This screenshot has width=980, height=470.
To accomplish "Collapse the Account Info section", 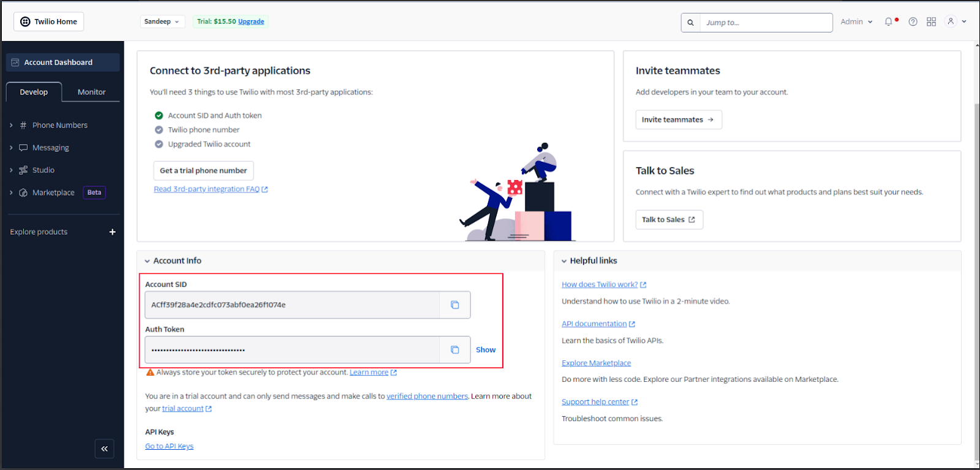I will (147, 261).
